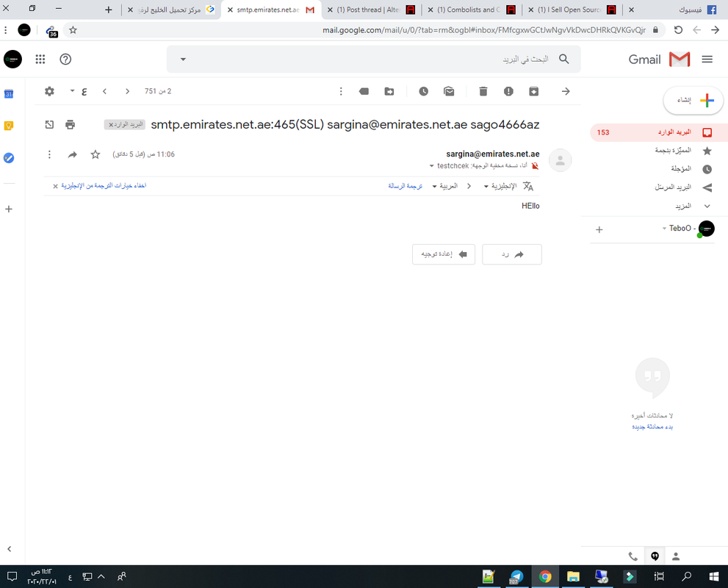This screenshot has width=728, height=588.
Task: Click ترجمة الرسالة translate link
Action: tap(405, 186)
